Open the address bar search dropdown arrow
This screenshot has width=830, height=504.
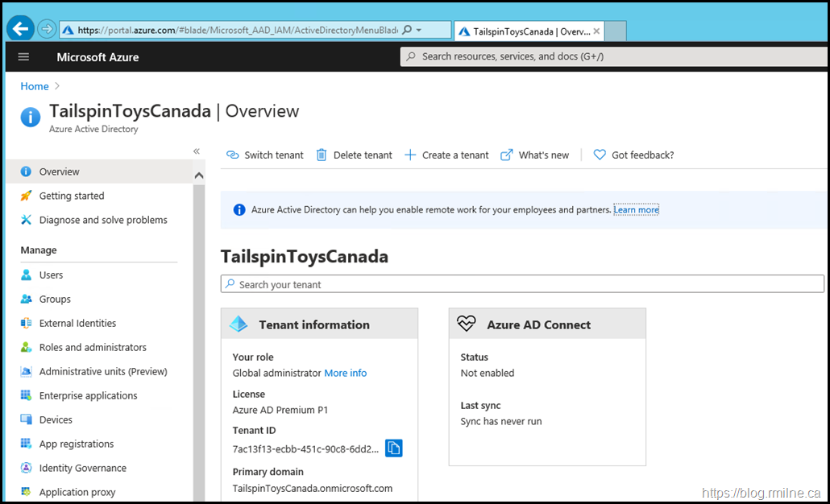[x=419, y=30]
